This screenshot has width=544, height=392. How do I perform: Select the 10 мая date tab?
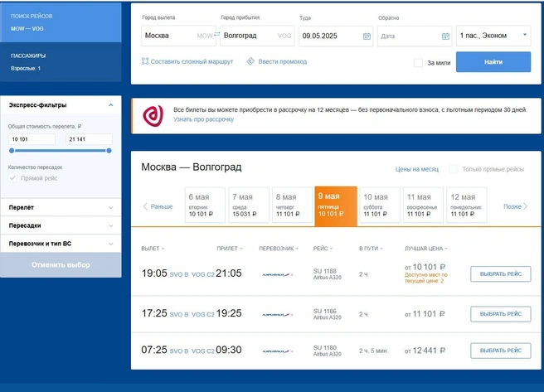(x=380, y=206)
